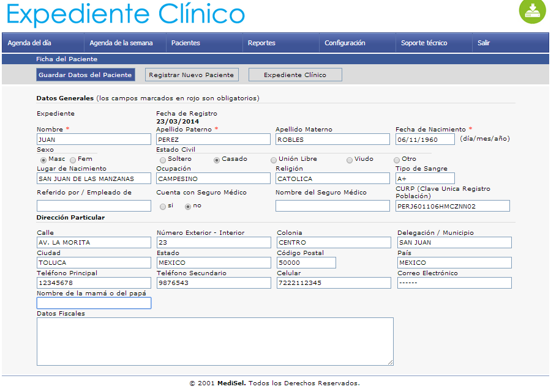Click 'Salir' to log out
The image size is (559, 392).
(x=484, y=43)
